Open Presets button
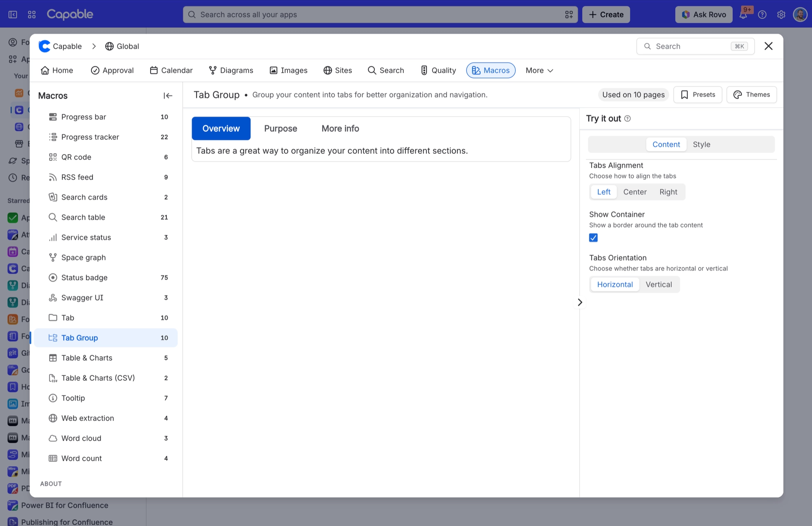 pyautogui.click(x=698, y=95)
